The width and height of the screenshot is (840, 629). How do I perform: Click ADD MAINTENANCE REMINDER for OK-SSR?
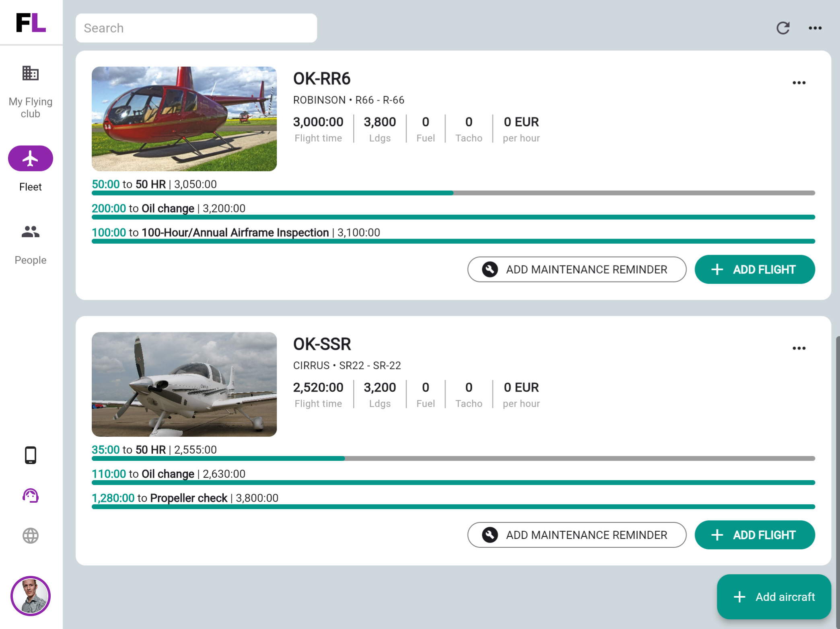coord(576,534)
